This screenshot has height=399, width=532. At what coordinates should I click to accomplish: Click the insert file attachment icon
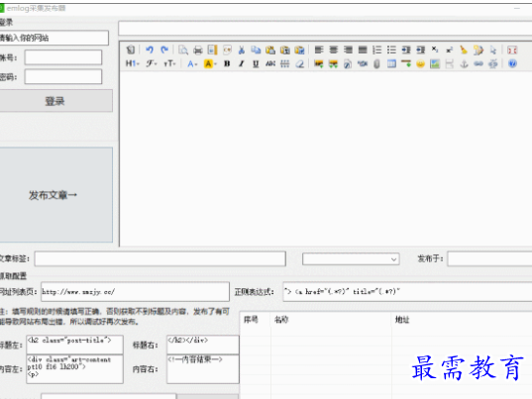pyautogui.click(x=376, y=63)
